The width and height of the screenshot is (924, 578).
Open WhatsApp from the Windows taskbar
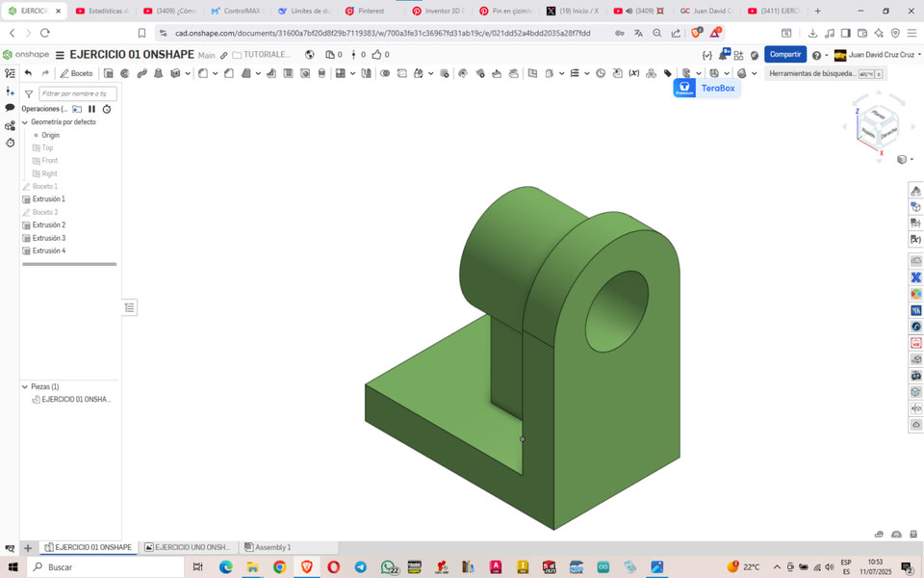click(x=387, y=566)
